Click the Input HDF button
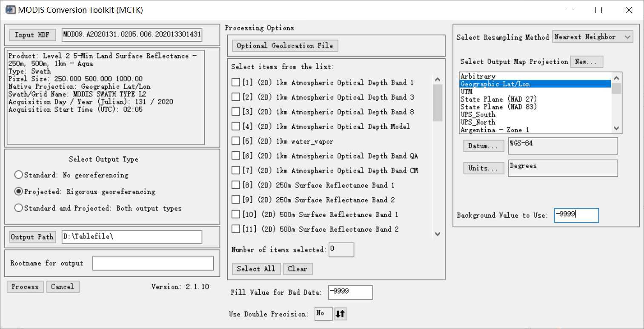Viewport: 644px width, 329px height. point(32,35)
